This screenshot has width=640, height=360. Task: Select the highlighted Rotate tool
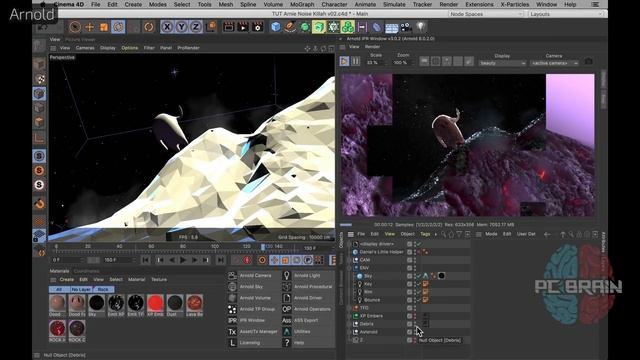118,27
